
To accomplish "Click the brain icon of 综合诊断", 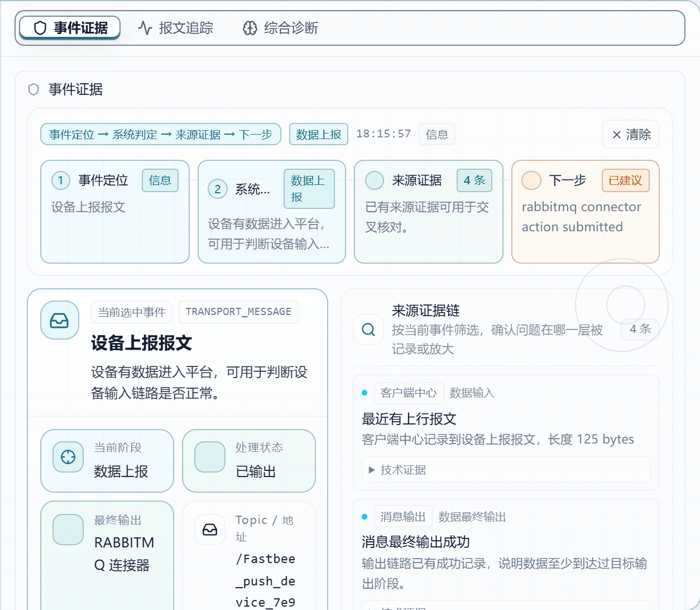I will coord(250,28).
